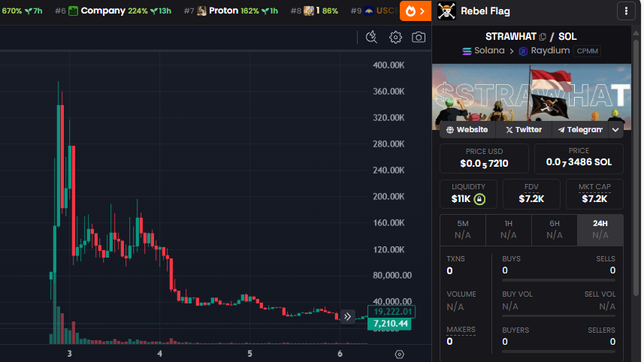Screen dimensions: 644x362
Task: Click the Raydium DEX label
Action: point(550,50)
